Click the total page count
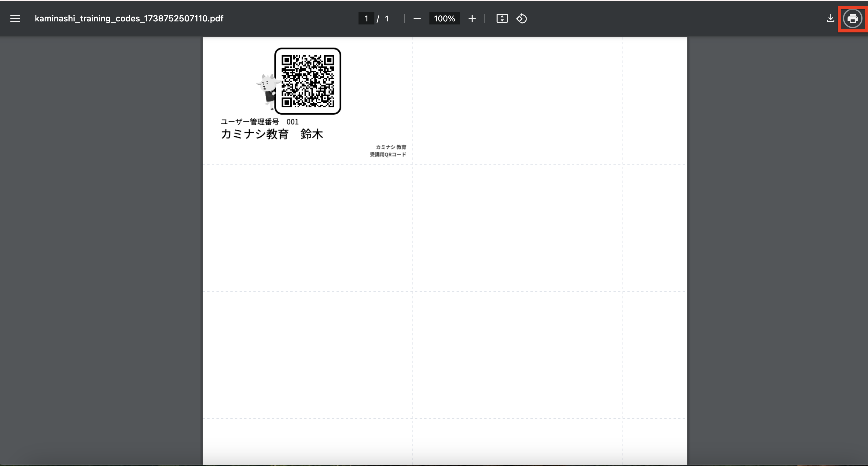Screen dimensions: 868x466 point(387,19)
